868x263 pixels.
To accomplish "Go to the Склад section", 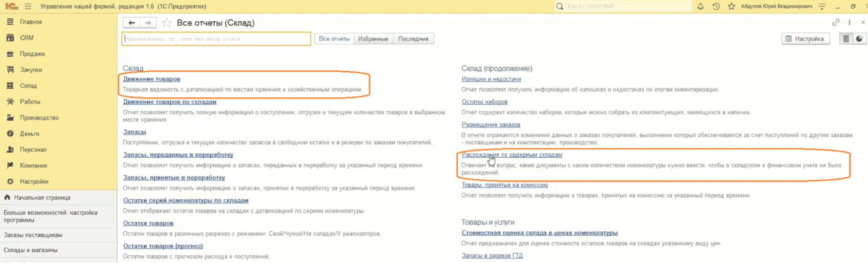I will pyautogui.click(x=28, y=86).
